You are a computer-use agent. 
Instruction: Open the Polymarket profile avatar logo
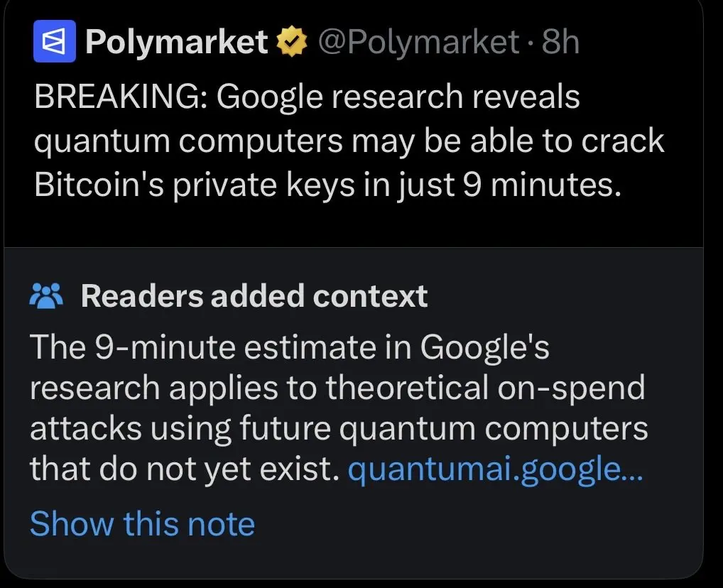coord(55,41)
